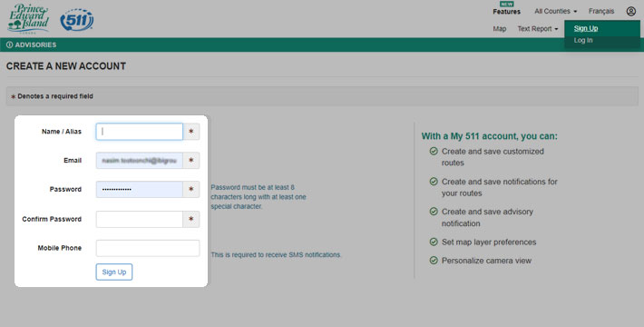Choose Log In from account menu
644x327 pixels.
coord(583,40)
